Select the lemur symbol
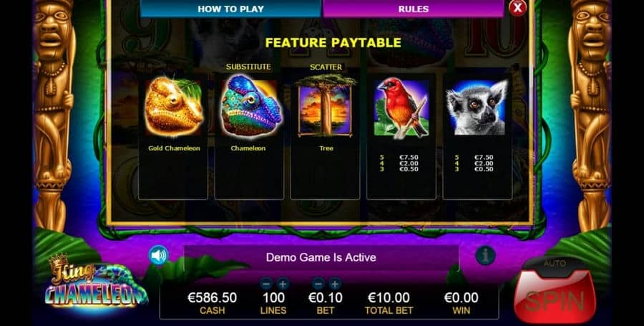The width and height of the screenshot is (644, 326). click(477, 107)
